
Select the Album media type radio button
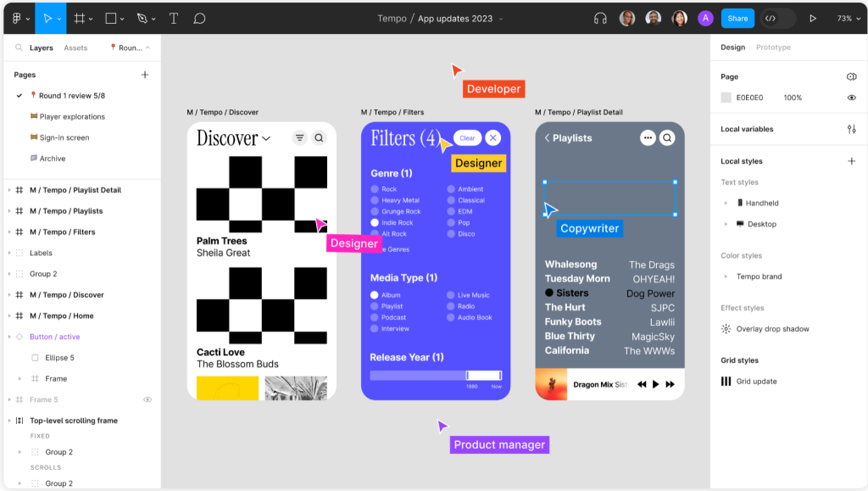374,295
